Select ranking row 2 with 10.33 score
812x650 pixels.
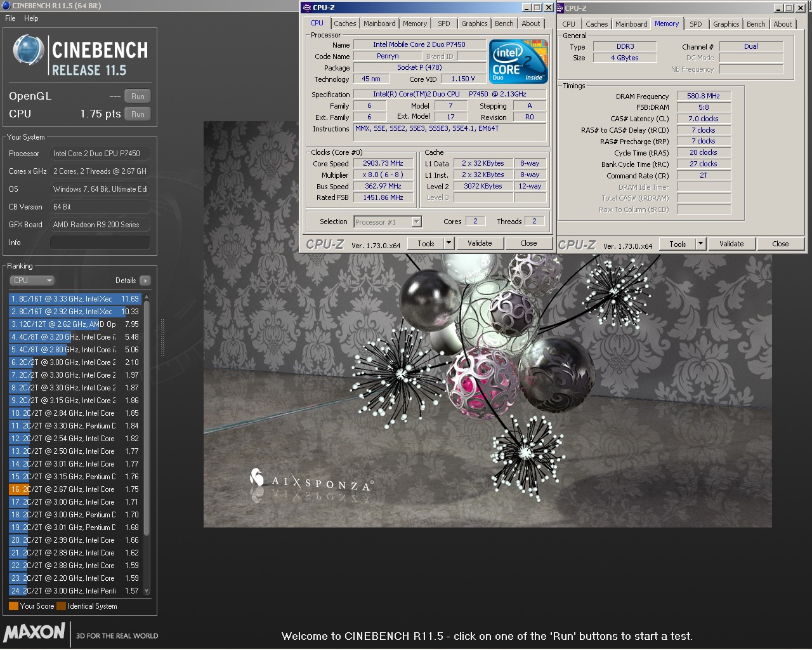pos(75,312)
